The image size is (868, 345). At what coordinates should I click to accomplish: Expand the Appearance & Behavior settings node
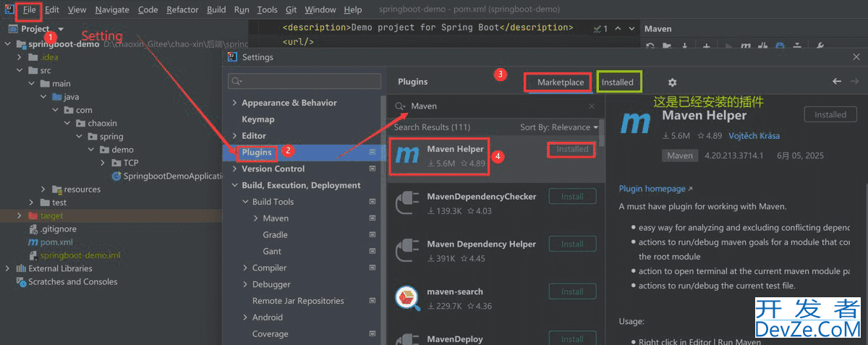(x=234, y=103)
